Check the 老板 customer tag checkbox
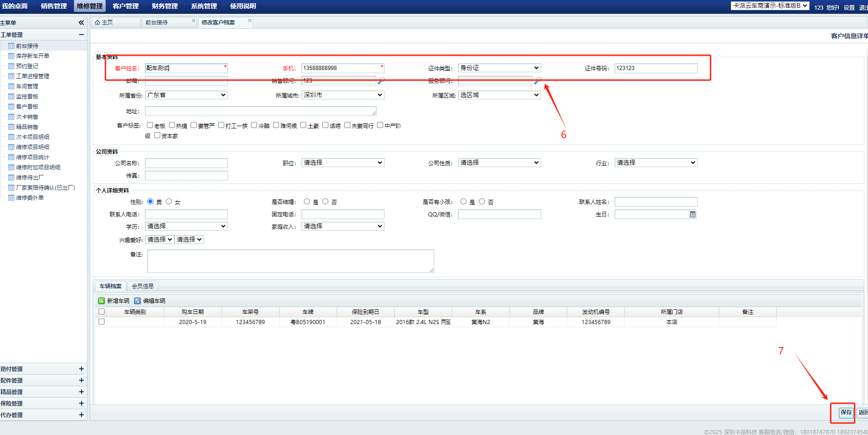This screenshot has width=868, height=435. click(150, 125)
